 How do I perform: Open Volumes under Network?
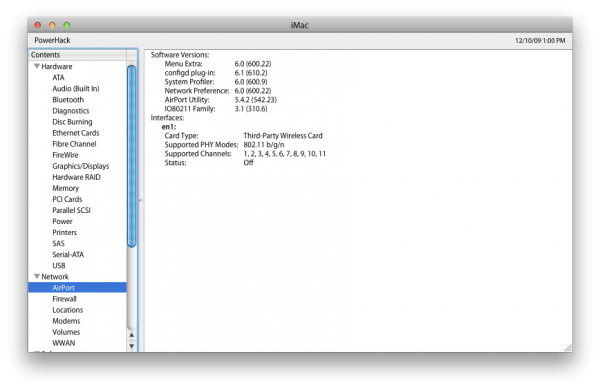point(66,332)
